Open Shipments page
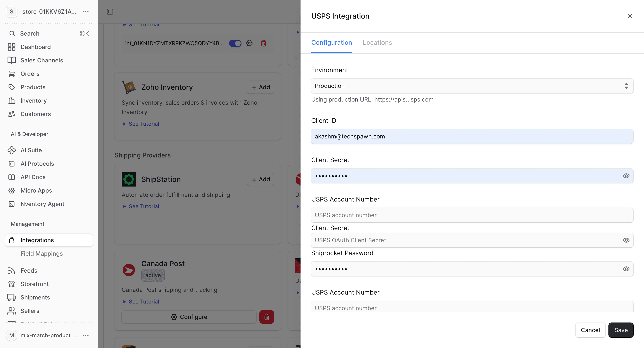 click(x=49, y=297)
